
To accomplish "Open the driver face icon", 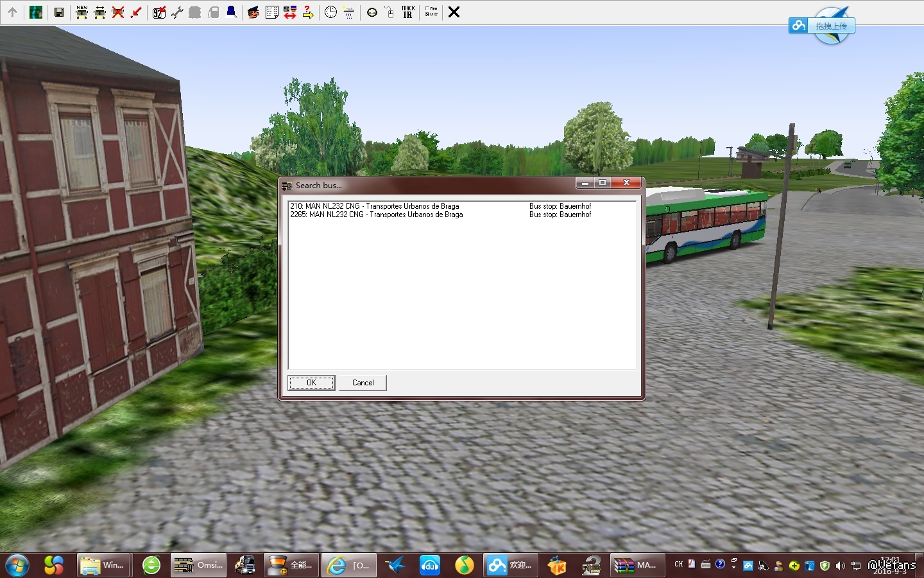I will point(253,12).
